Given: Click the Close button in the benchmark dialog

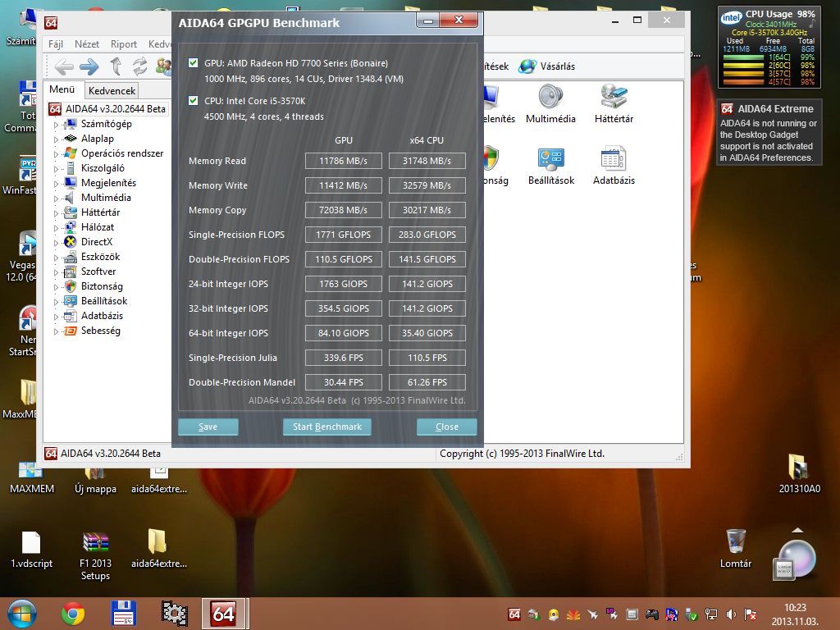Looking at the screenshot, I should click(x=447, y=427).
